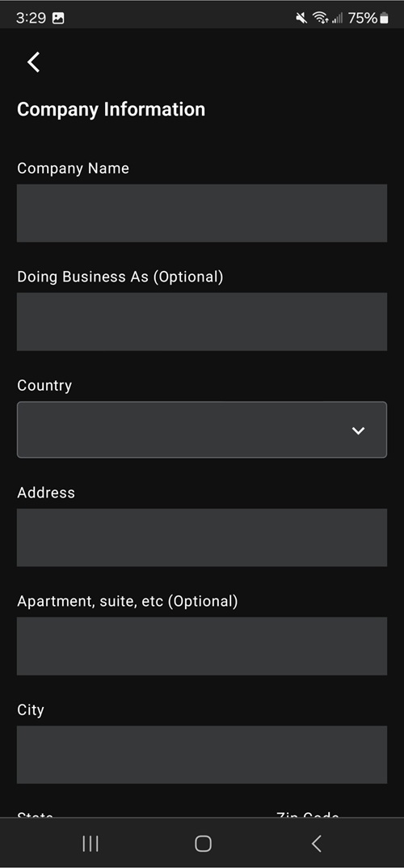Tap the Company Name label text

point(73,168)
